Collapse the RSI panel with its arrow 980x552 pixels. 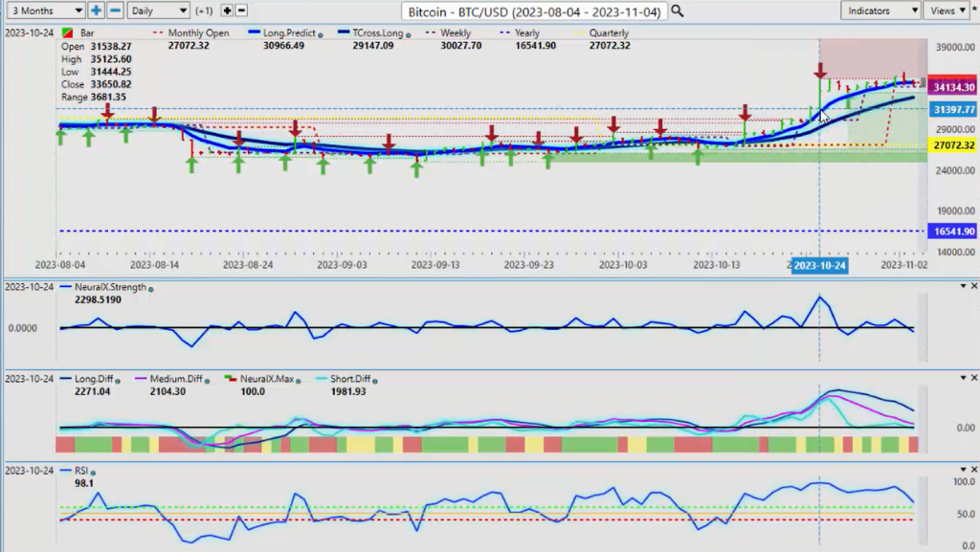(x=963, y=470)
